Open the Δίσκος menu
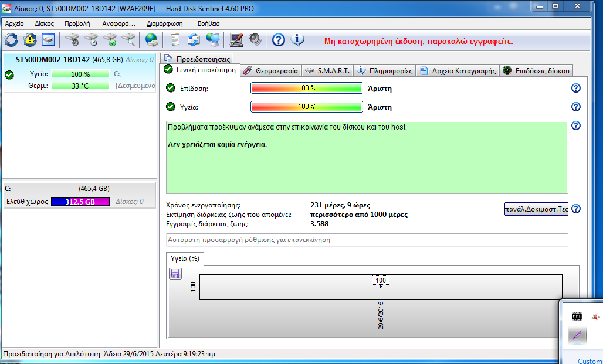The width and height of the screenshot is (603, 364). 44,23
